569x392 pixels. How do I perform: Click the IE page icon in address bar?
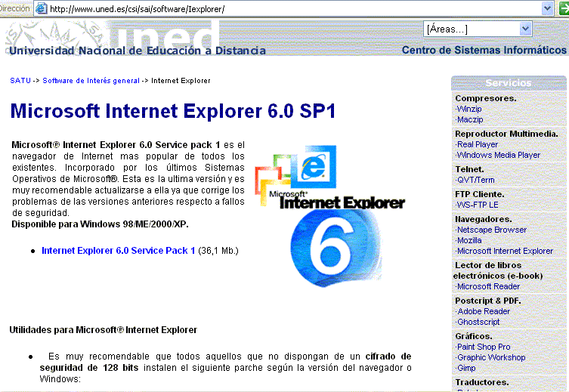pyautogui.click(x=42, y=8)
